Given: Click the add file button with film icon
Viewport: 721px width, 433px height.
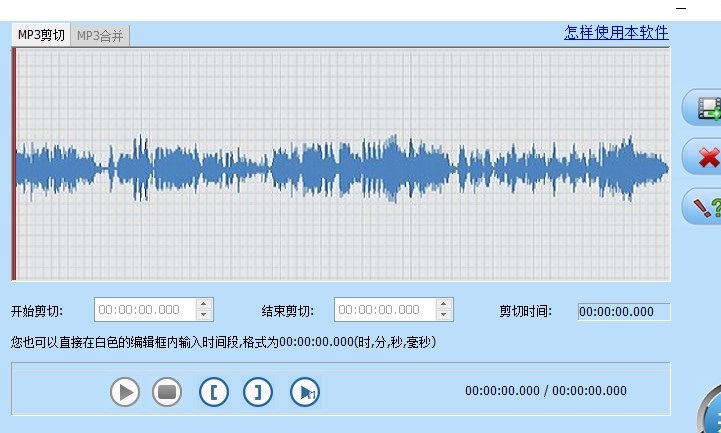Looking at the screenshot, I should [704, 108].
